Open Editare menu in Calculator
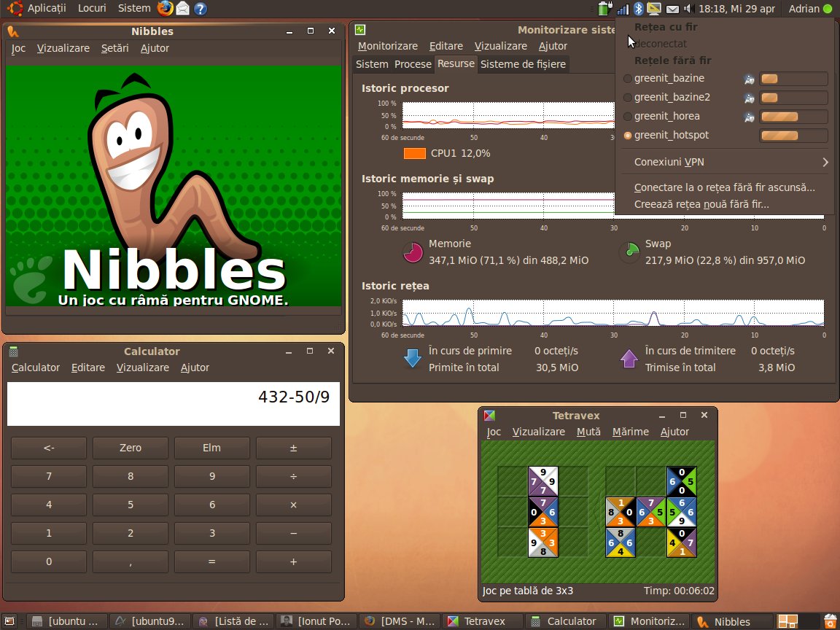 [87, 367]
